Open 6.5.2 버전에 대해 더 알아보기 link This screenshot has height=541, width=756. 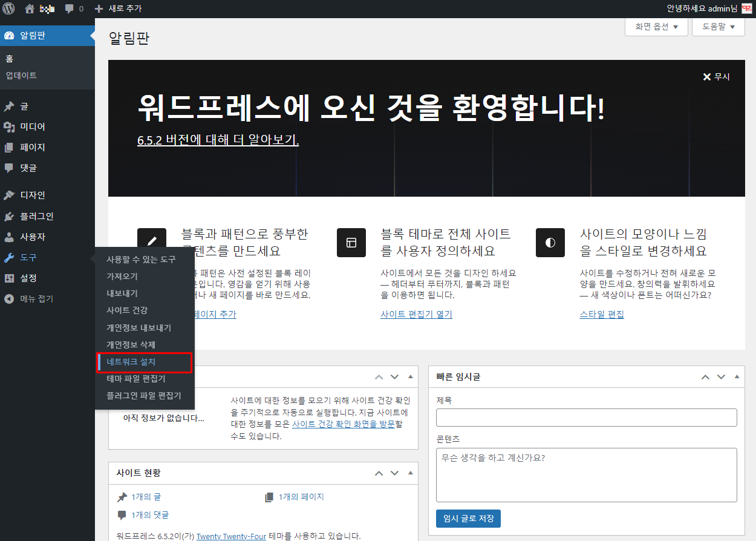coord(218,140)
